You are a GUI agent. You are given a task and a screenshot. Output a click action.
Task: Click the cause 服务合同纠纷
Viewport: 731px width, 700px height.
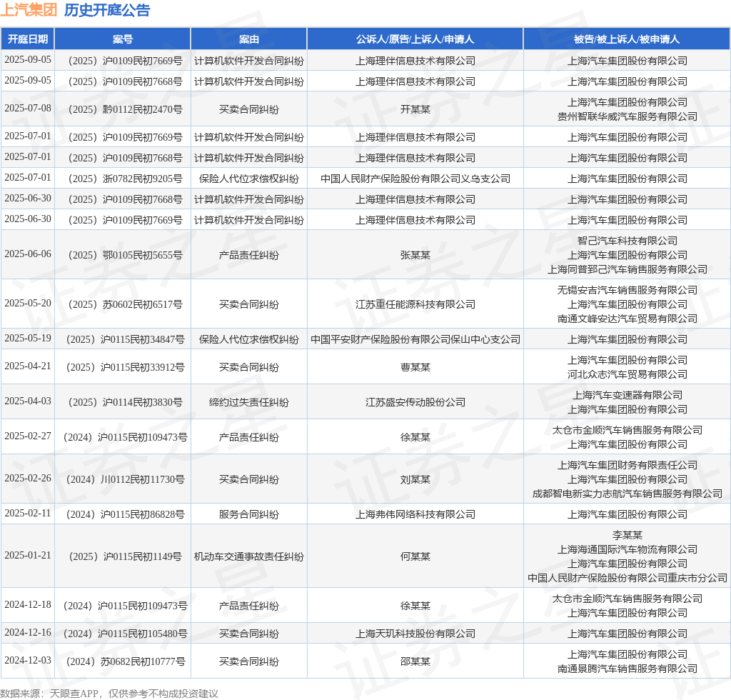[x=249, y=515]
